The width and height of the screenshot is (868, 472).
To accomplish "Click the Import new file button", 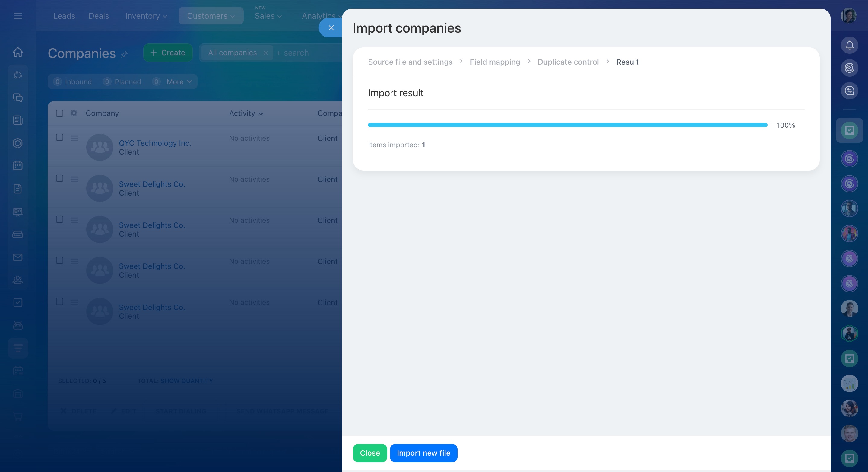I will pyautogui.click(x=423, y=453).
